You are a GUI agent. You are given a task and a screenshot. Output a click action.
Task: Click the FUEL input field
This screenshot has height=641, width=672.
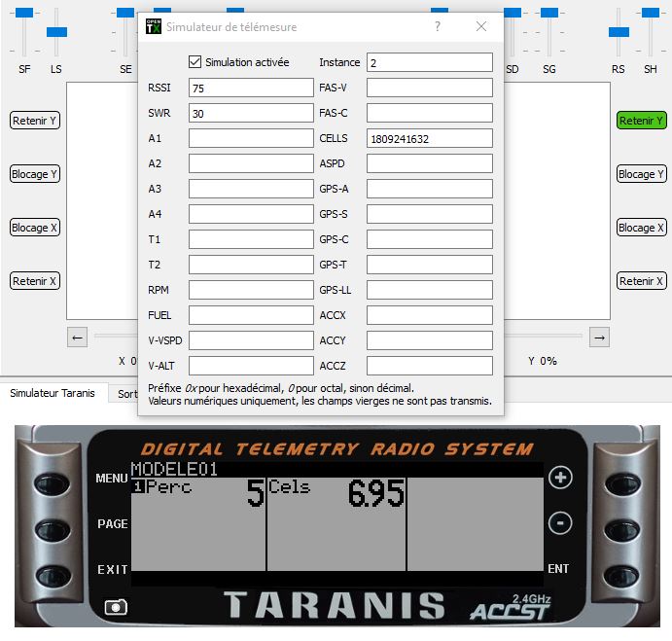[251, 315]
